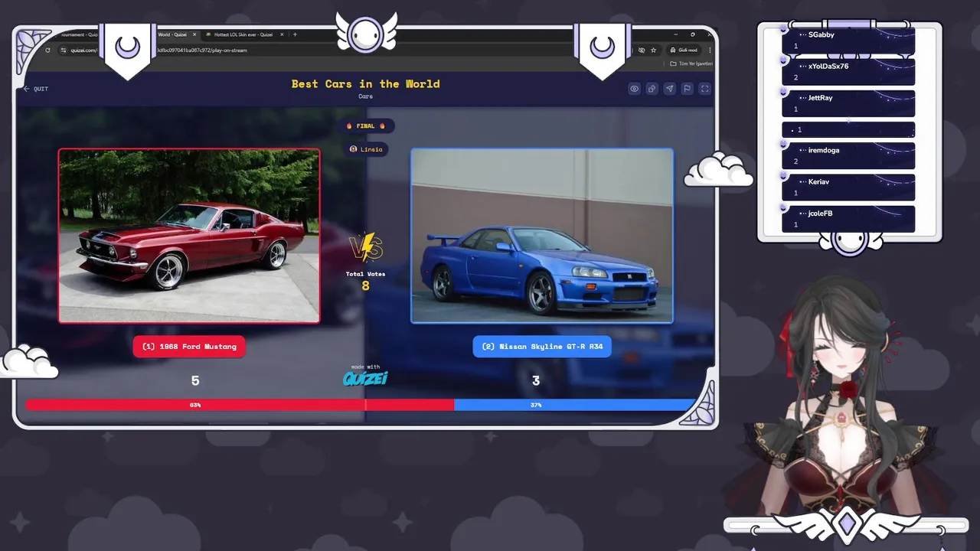Click the copy link icon in quiz toolbar
The width and height of the screenshot is (980, 551).
(x=652, y=89)
